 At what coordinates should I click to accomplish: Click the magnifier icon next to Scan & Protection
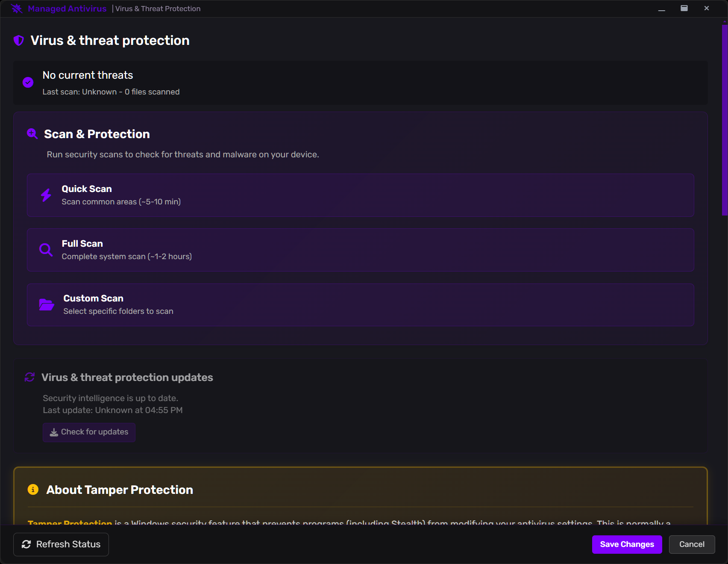[32, 134]
